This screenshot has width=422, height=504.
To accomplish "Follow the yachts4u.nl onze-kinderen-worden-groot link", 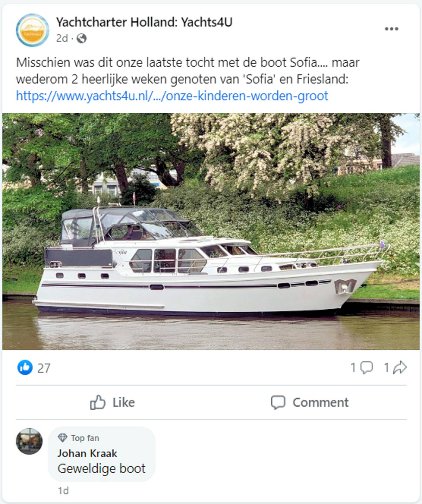I will [172, 96].
